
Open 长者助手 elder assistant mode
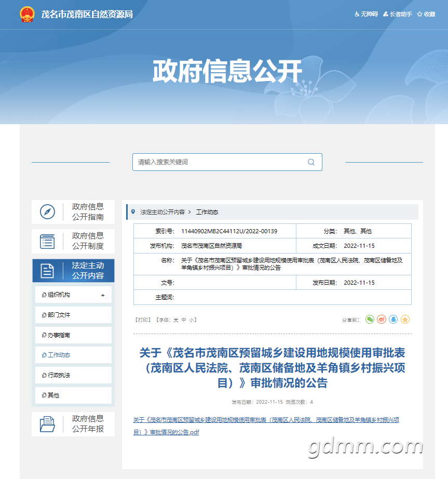pos(398,14)
